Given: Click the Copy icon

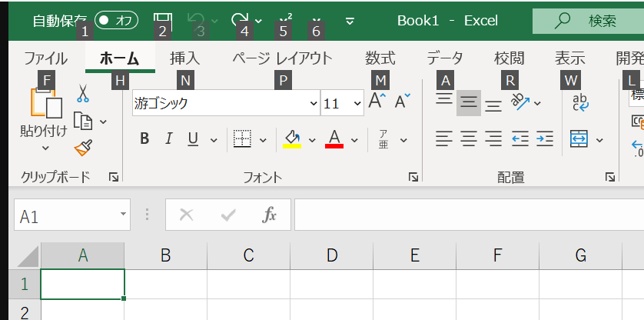Looking at the screenshot, I should click(83, 121).
